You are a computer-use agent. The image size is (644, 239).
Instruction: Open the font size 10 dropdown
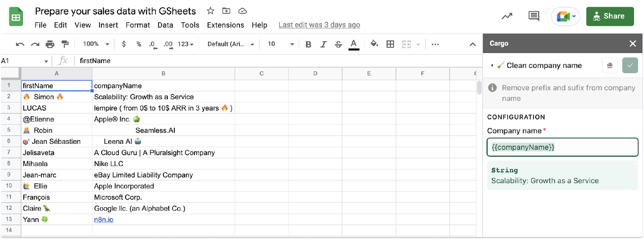tap(281, 44)
